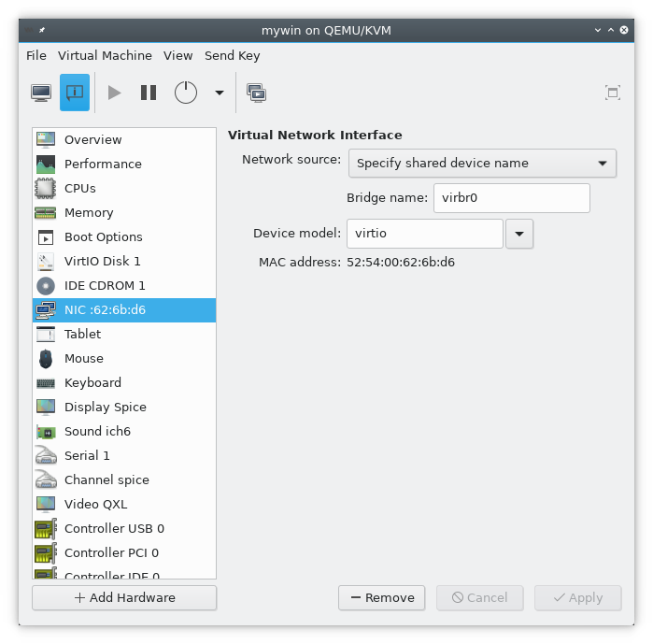Select the Channel spice label
This screenshot has width=653, height=644.
coord(106,479)
